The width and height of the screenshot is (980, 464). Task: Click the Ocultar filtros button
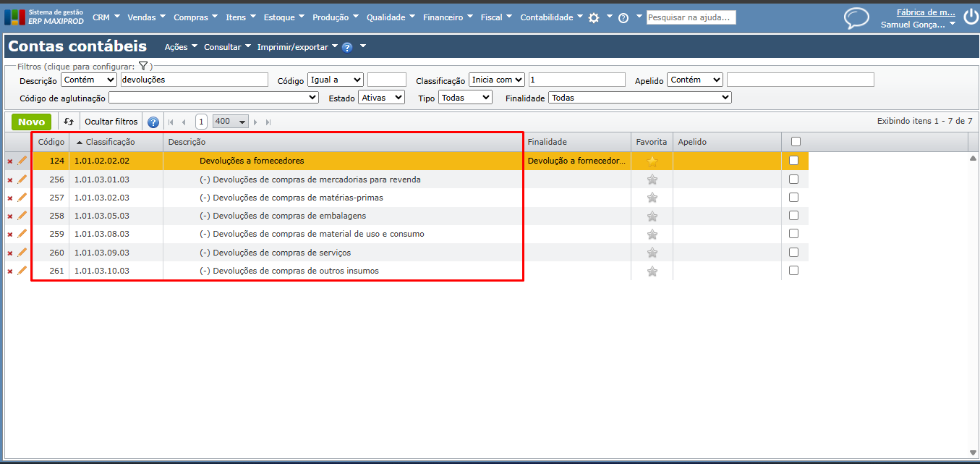click(111, 122)
